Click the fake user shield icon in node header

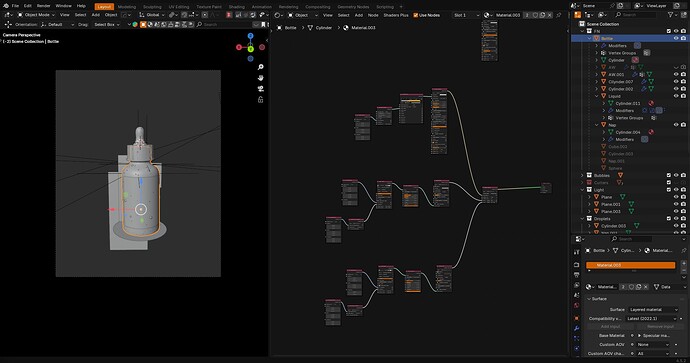coord(535,15)
